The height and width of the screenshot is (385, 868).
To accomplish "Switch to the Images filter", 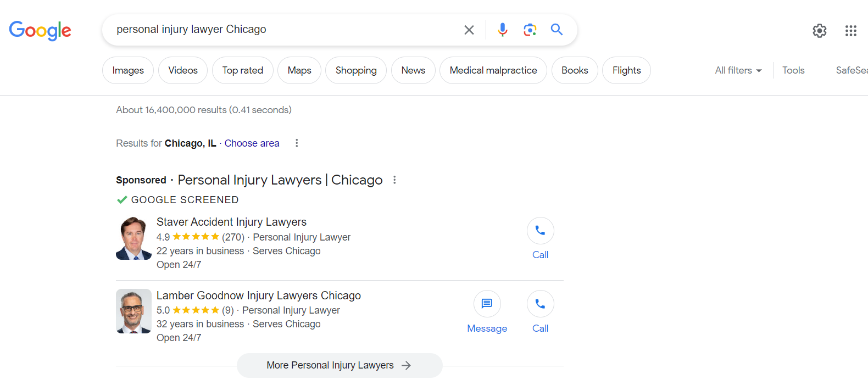I will (128, 70).
